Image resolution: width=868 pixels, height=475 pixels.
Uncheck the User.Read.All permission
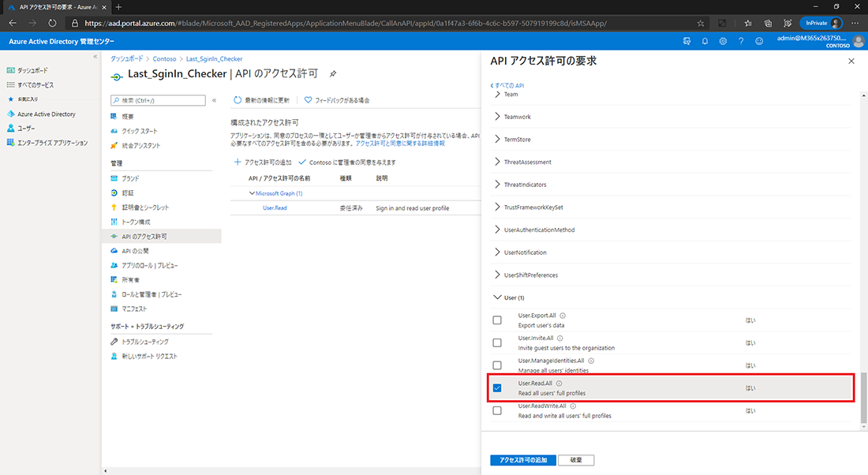pyautogui.click(x=497, y=388)
